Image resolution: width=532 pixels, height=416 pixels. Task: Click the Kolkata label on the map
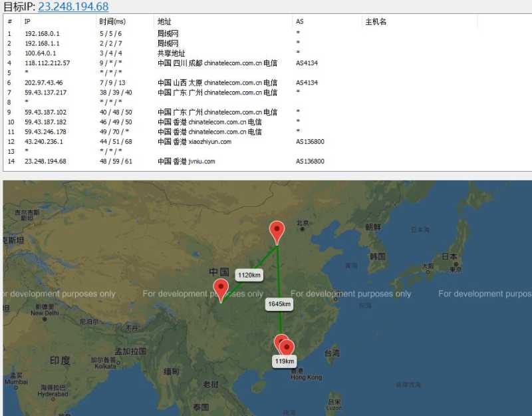click(105, 366)
